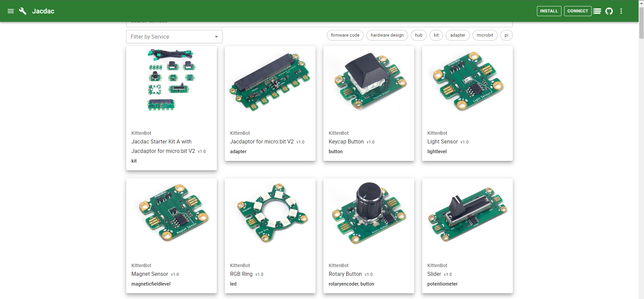
Task: Toggle the microbit filter chip
Action: click(x=485, y=35)
